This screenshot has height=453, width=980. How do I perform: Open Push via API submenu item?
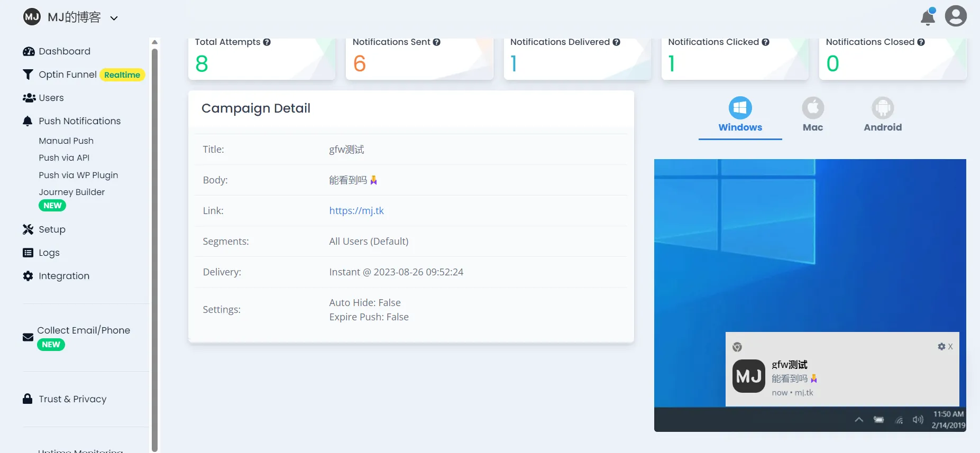click(x=64, y=158)
